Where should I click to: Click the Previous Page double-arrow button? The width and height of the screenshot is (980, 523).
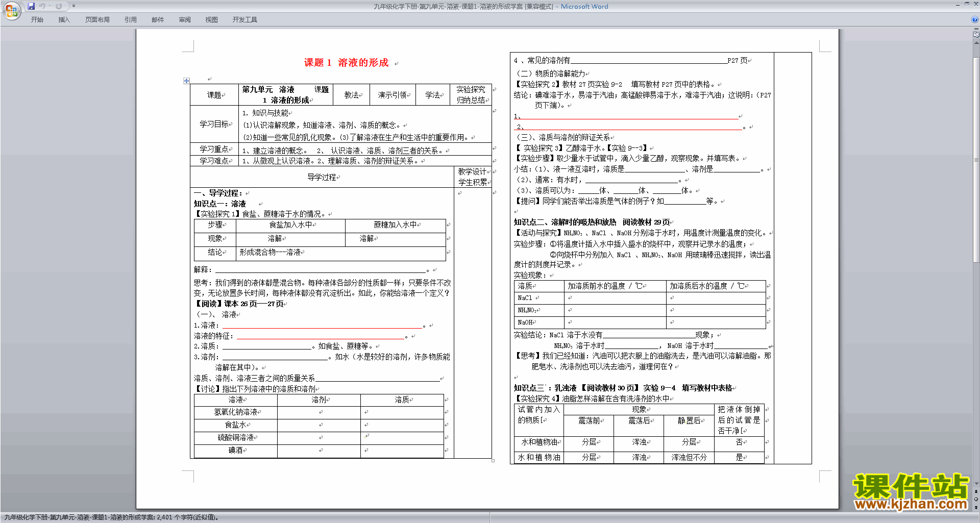click(976, 492)
